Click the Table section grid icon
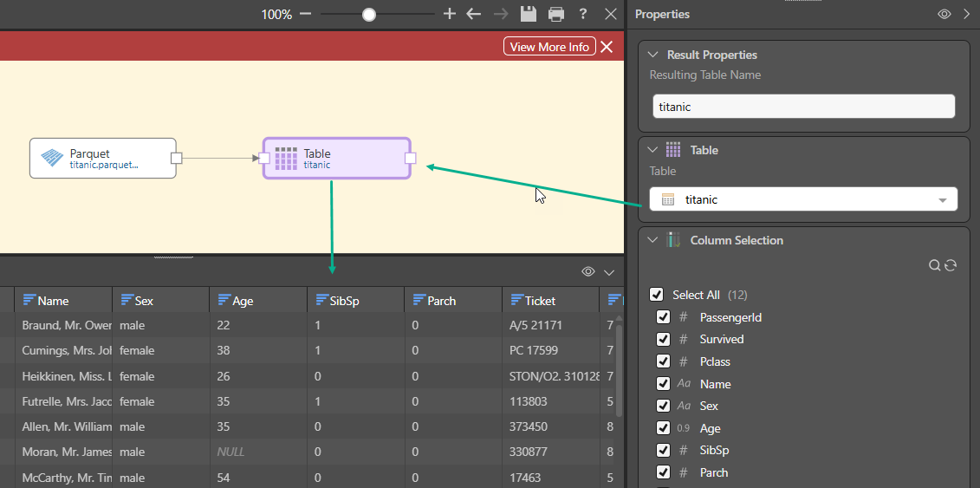The image size is (980, 488). [x=673, y=150]
